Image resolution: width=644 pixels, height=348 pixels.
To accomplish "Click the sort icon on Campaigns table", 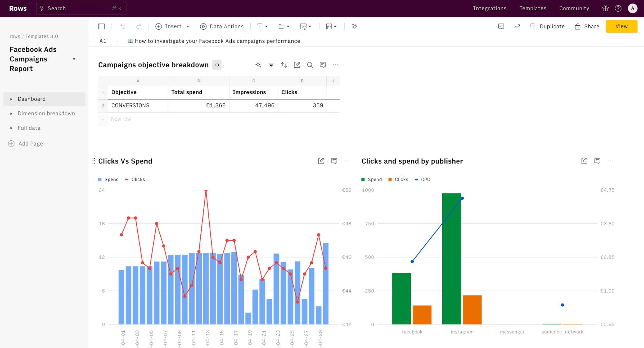I will (x=284, y=65).
